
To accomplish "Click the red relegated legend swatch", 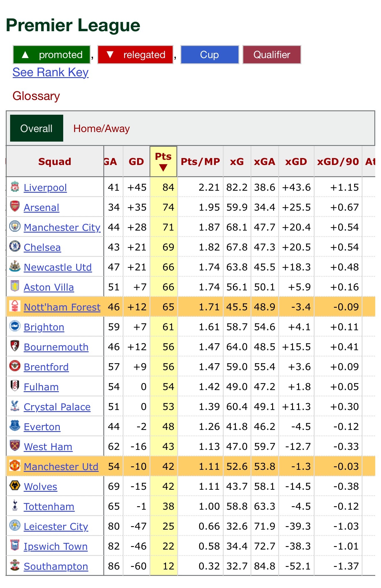I will tap(135, 55).
